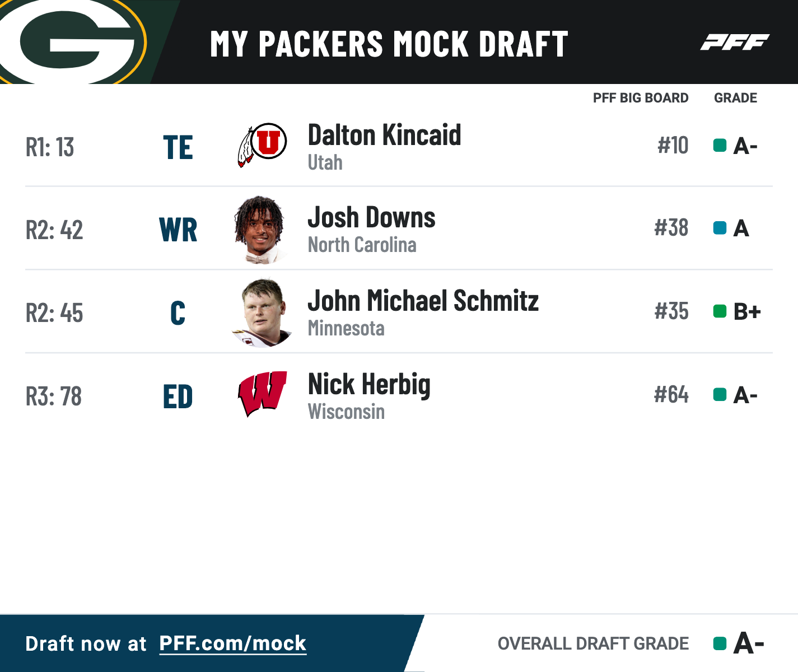Open John Michael Schmitz headshot photo

pos(262,313)
